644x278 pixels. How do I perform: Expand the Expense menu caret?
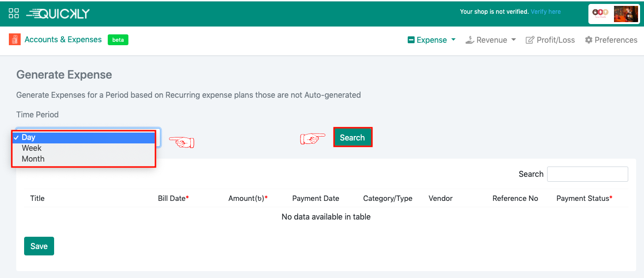coord(453,40)
